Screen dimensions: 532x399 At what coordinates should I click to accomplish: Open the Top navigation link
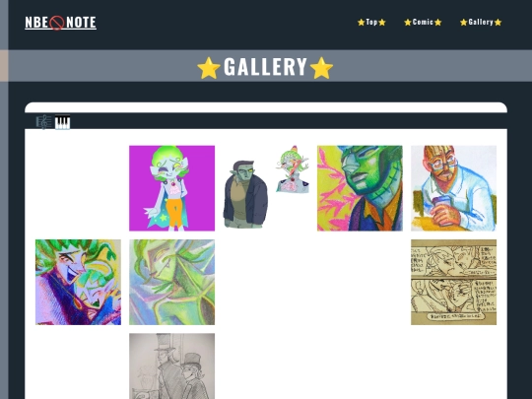(x=371, y=22)
